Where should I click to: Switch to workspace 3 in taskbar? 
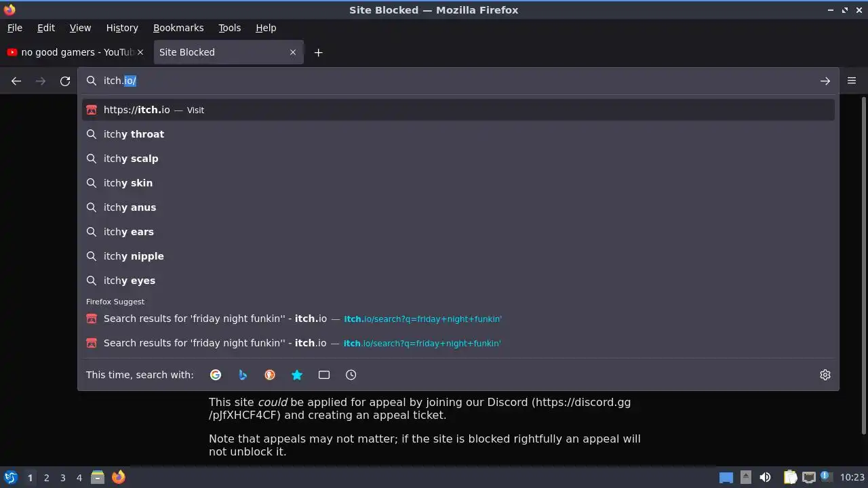click(x=62, y=478)
